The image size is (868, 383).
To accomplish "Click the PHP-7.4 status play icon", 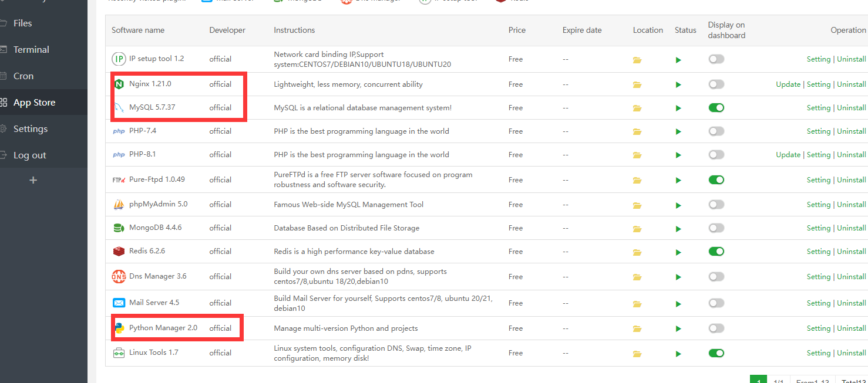I will (x=678, y=131).
